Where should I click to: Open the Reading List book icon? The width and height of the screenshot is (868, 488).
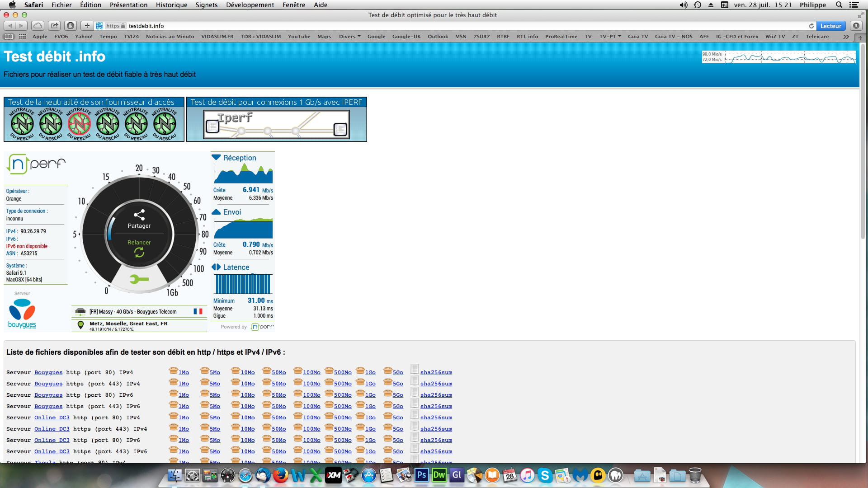[9, 37]
